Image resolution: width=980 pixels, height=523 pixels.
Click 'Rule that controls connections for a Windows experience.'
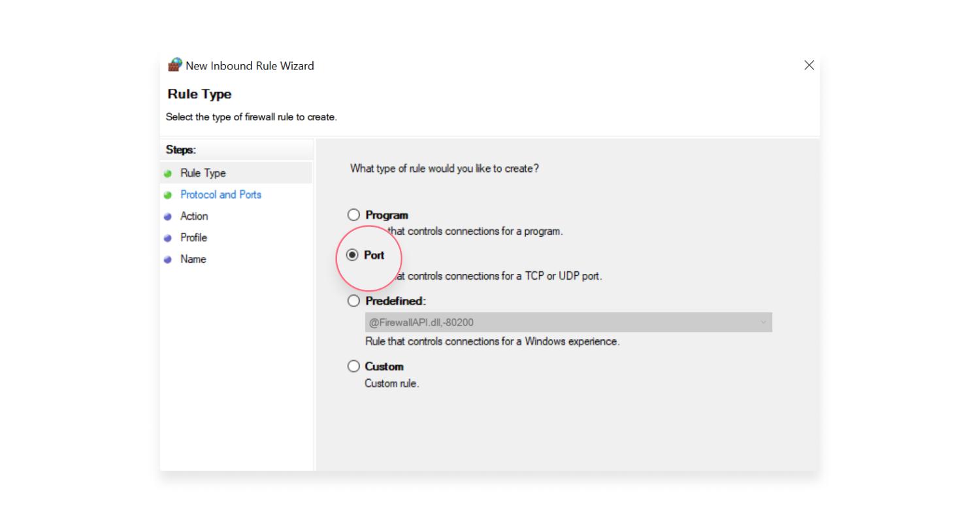(x=493, y=342)
